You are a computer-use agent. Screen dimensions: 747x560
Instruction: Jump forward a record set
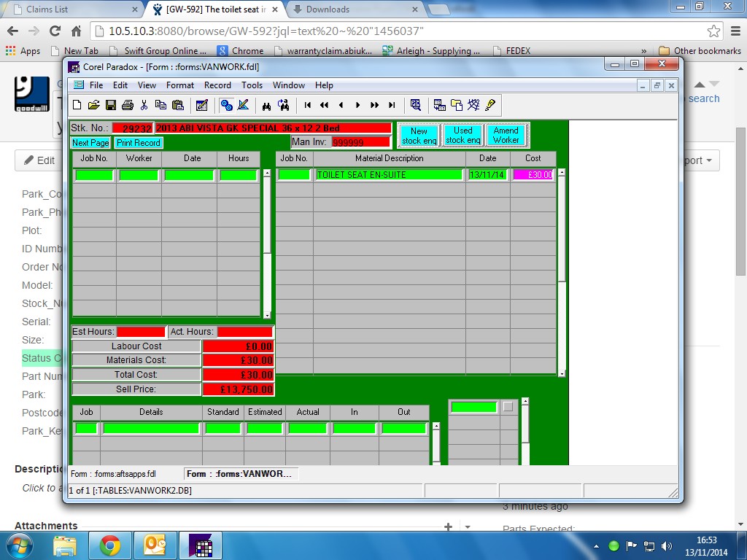click(375, 105)
